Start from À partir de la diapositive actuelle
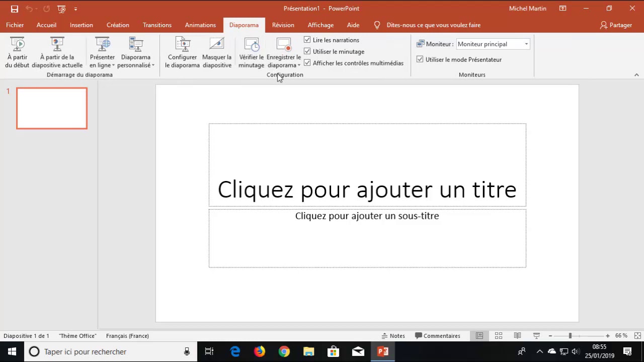The width and height of the screenshot is (644, 362). click(x=57, y=52)
